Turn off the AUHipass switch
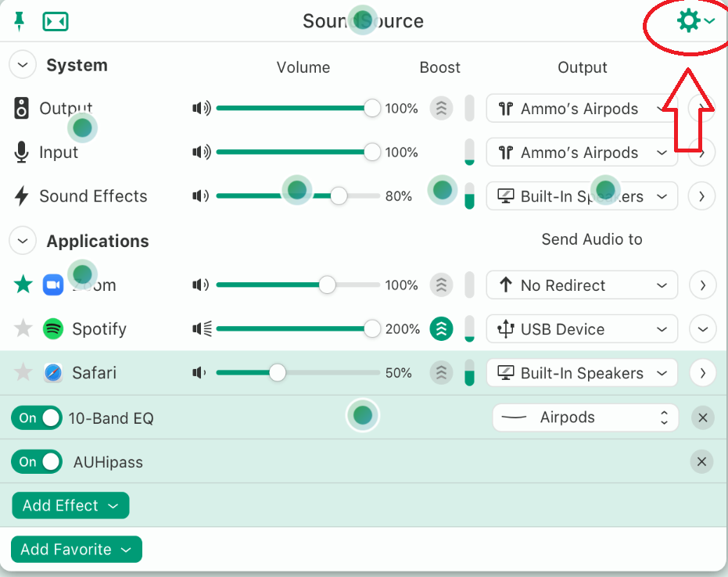The image size is (728, 577). coord(37,462)
